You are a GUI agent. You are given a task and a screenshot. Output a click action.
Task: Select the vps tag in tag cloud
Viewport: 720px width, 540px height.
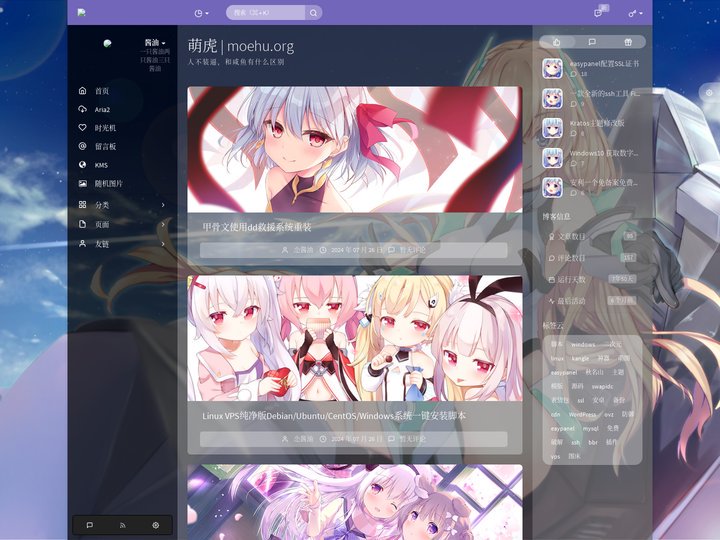click(x=555, y=456)
